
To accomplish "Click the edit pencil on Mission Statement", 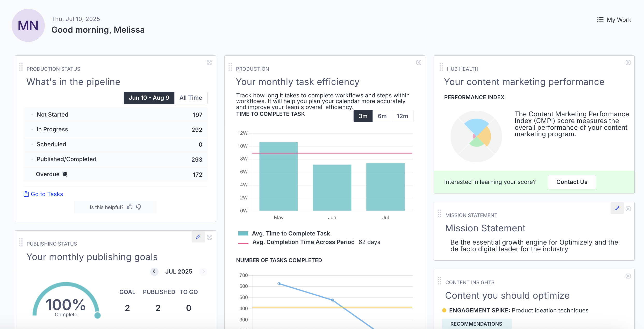I will (x=617, y=208).
